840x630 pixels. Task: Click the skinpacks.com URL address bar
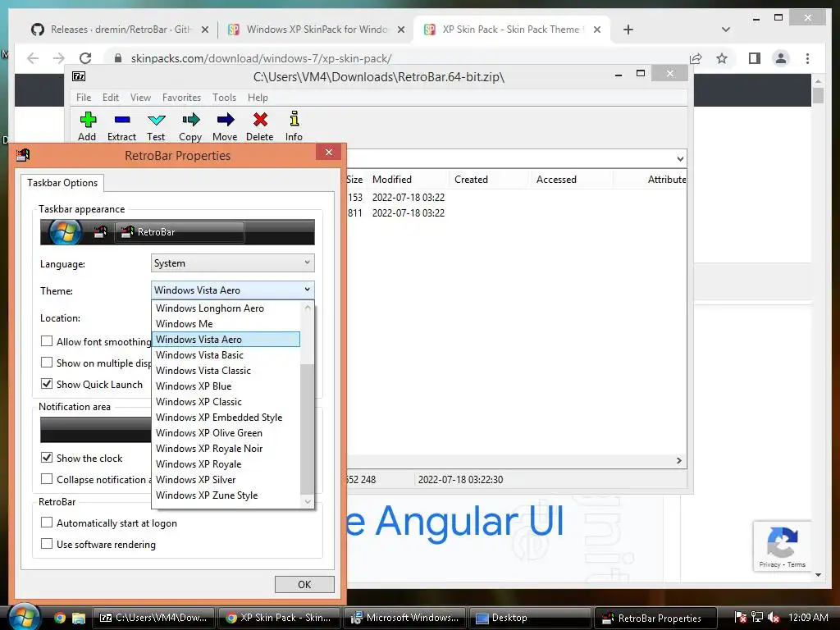point(396,58)
